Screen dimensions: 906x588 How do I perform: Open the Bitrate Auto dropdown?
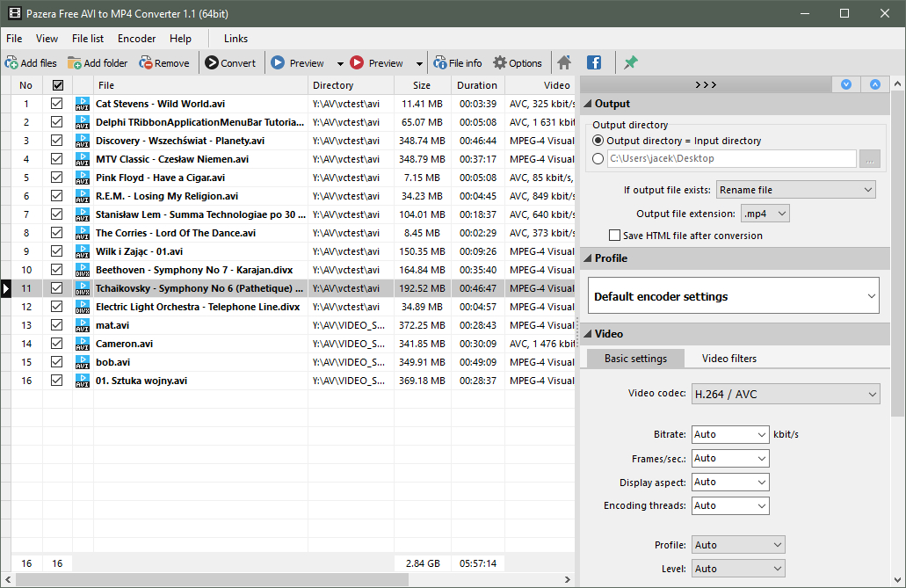729,434
